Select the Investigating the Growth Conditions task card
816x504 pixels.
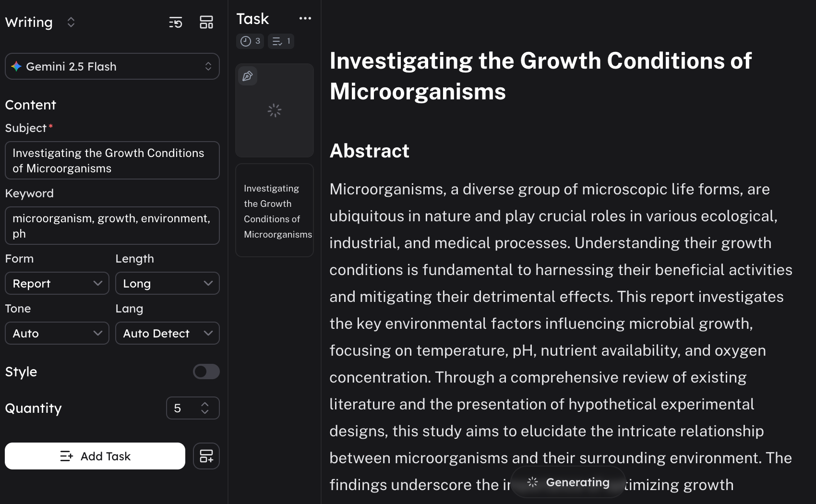(x=275, y=211)
